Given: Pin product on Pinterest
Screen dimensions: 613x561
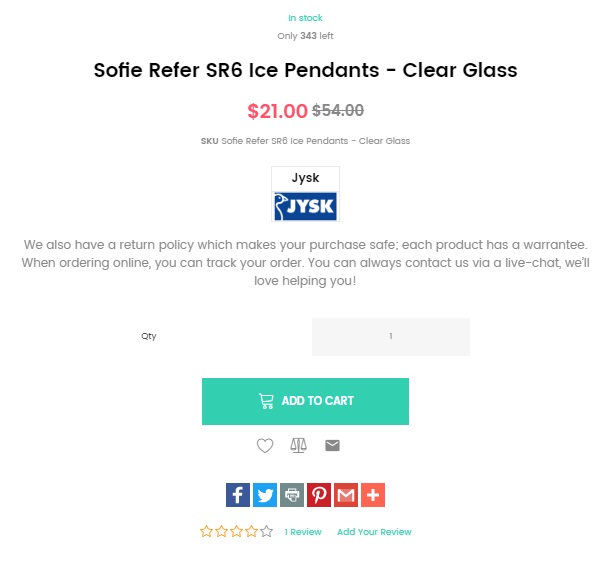Looking at the screenshot, I should coord(319,495).
